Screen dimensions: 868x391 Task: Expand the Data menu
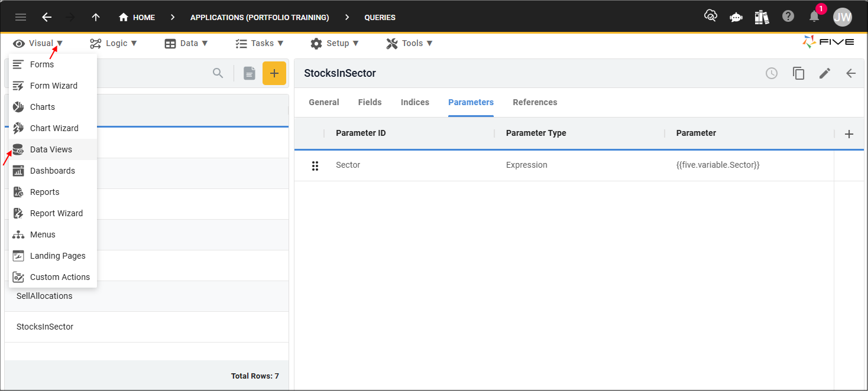[x=186, y=43]
